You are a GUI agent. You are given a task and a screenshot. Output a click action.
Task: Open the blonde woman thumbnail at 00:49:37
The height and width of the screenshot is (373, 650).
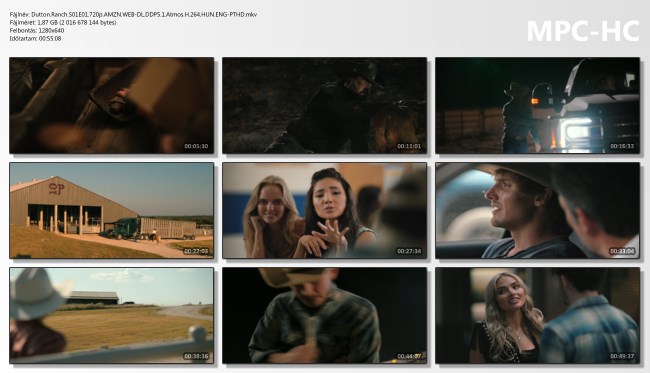pos(538,315)
